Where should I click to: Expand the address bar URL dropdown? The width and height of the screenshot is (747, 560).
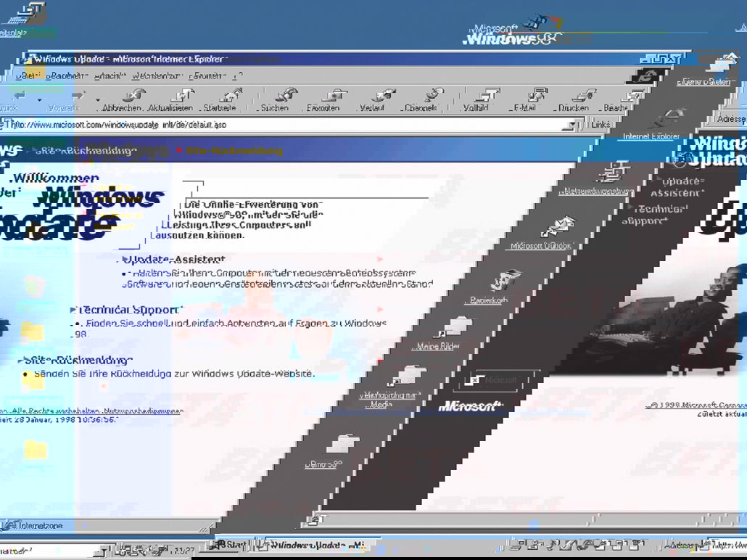click(572, 125)
